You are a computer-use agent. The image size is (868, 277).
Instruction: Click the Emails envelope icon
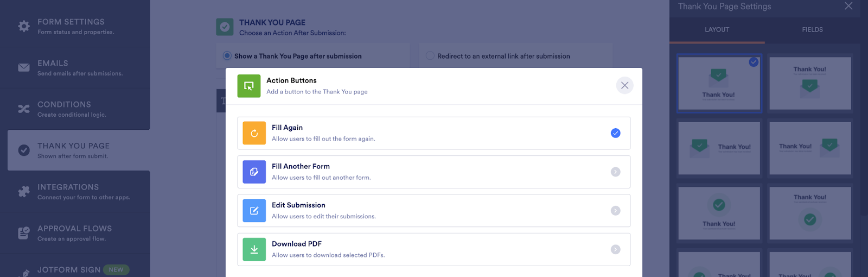point(24,67)
